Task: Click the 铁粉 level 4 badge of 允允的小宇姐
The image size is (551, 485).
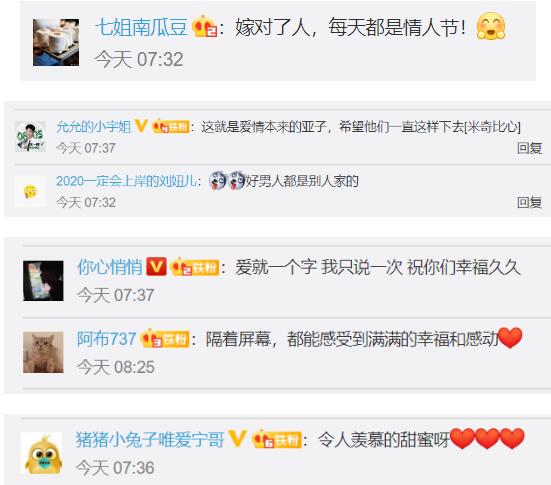Action: (x=170, y=126)
